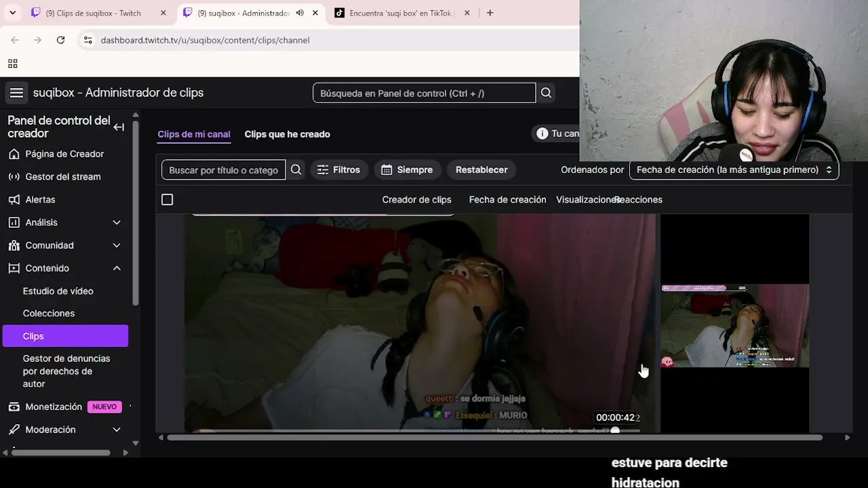Image resolution: width=868 pixels, height=488 pixels.
Task: Switch to 'Clips de mi canal' tab
Action: pyautogui.click(x=194, y=134)
